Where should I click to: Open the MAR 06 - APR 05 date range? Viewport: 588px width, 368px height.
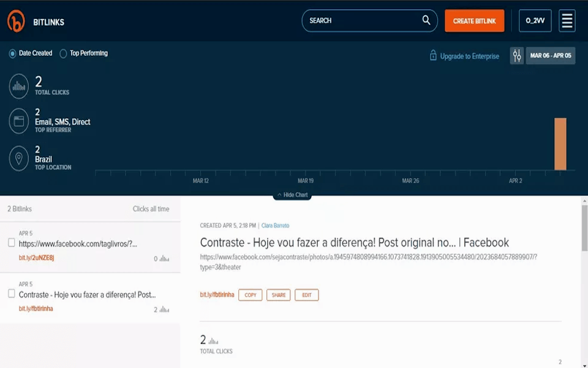[551, 56]
